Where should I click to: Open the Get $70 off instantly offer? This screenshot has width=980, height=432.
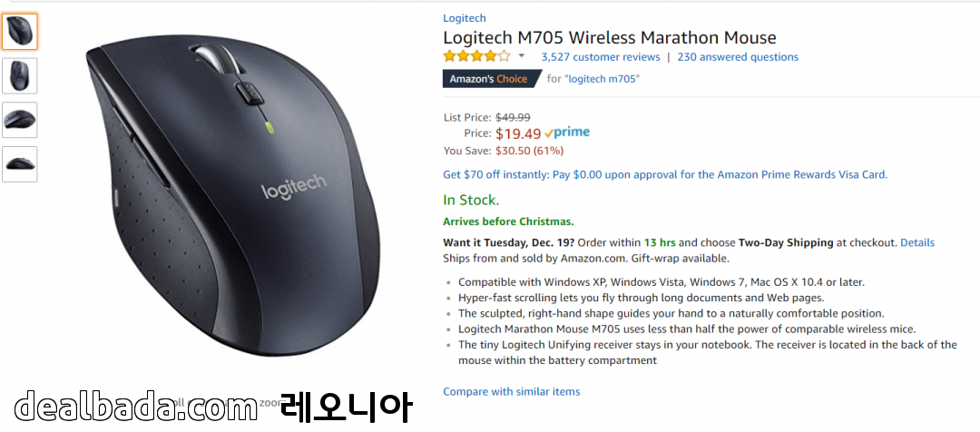tap(664, 174)
